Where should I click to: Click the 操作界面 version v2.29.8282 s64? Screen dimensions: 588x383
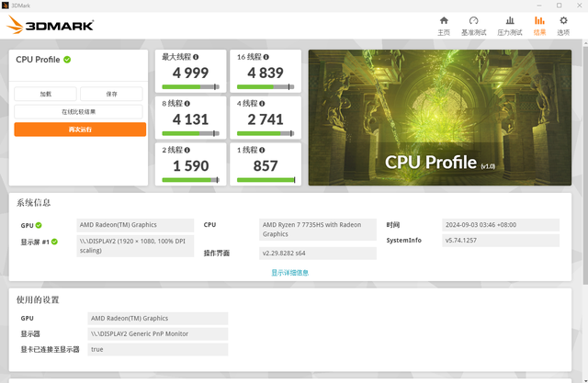pyautogui.click(x=318, y=253)
